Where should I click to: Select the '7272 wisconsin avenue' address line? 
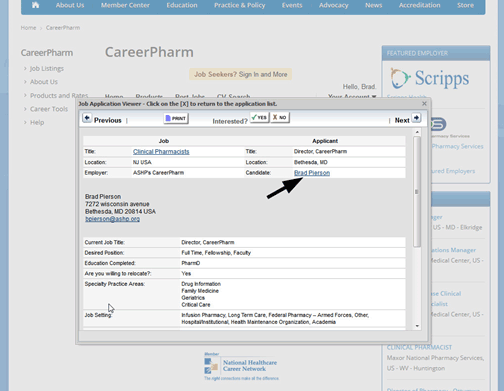(x=117, y=204)
